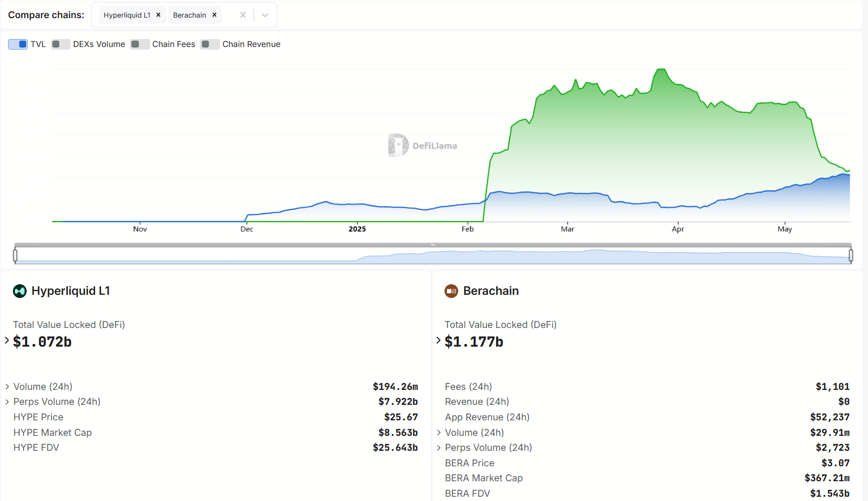Click the BERA Market Cap value $367.21m
The height and width of the screenshot is (501, 868).
(827, 478)
